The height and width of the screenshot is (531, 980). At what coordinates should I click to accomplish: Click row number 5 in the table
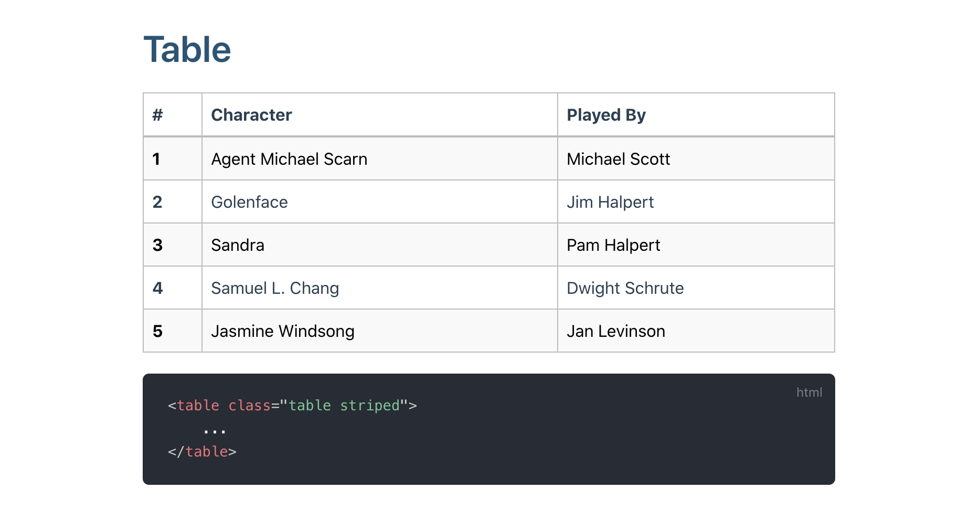tap(157, 331)
